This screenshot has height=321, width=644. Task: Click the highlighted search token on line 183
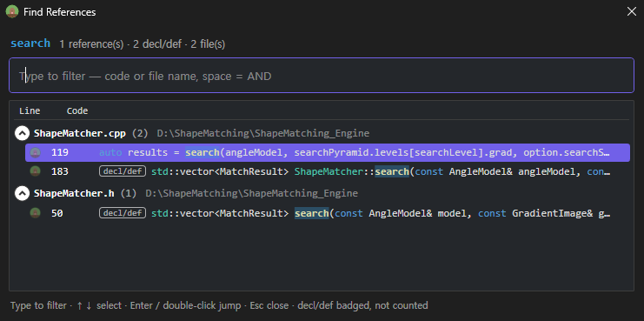click(392, 171)
